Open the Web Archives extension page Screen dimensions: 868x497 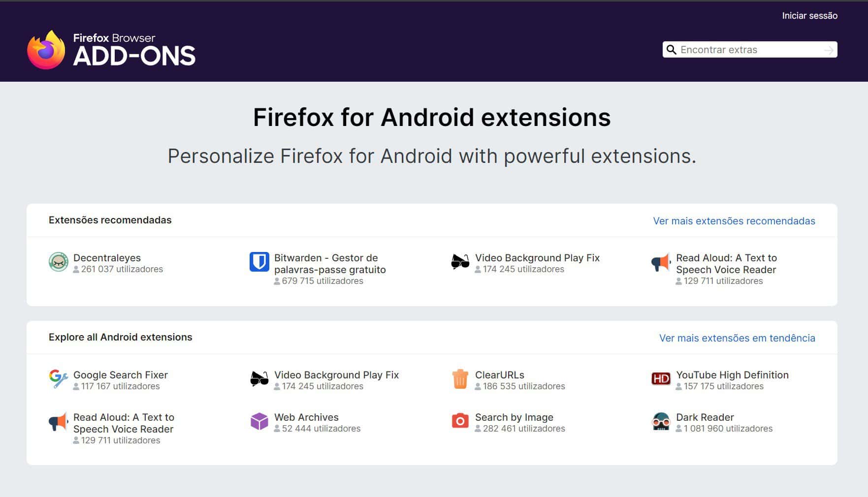point(306,417)
